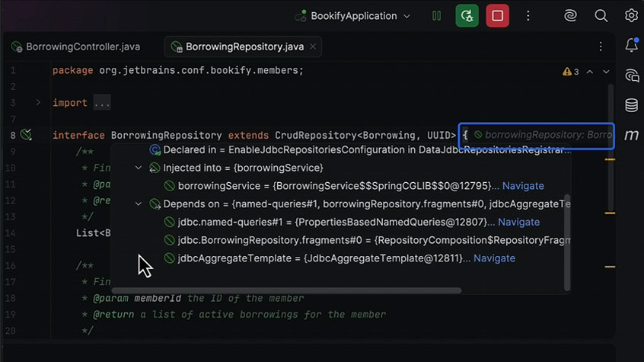Pause the running program
The width and height of the screenshot is (644, 362).
[x=437, y=16]
